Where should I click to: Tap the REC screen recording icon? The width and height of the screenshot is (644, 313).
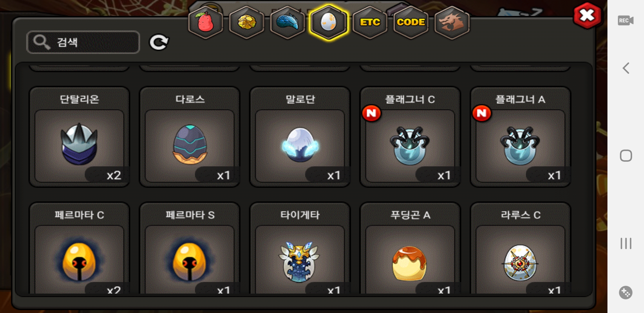tap(626, 21)
